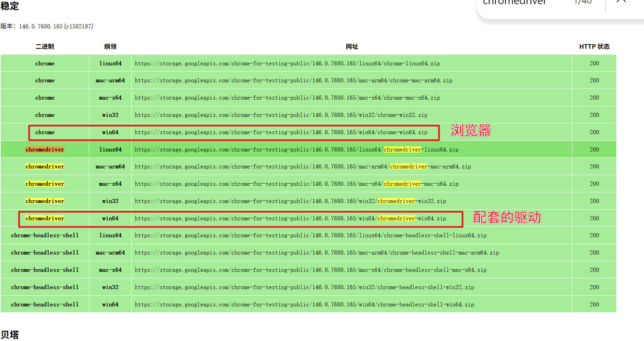Viewport: 644px width, 341px height.
Task: Open the chrome-win64.zip download URL
Action: 281,132
